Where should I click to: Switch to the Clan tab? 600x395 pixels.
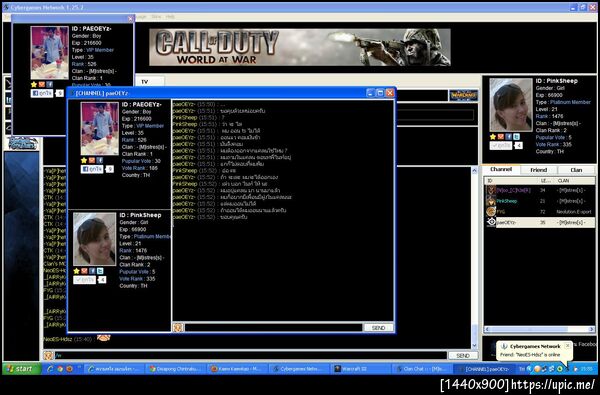pos(576,170)
